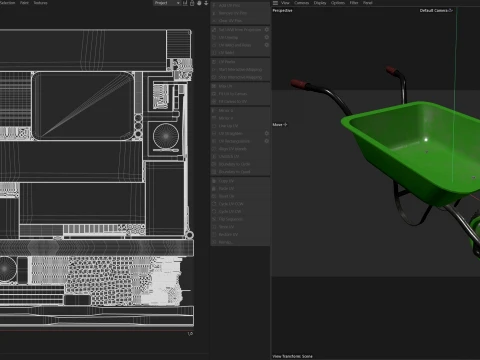Open the viewport hamburger menu icon
The width and height of the screenshot is (480, 360).
(x=275, y=3)
